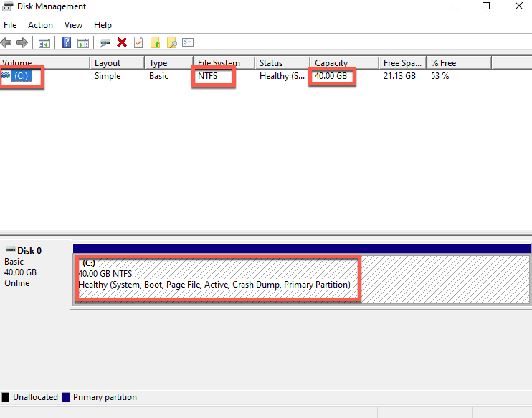Sort by the Free Space column header
This screenshot has height=418, width=532.
point(403,63)
